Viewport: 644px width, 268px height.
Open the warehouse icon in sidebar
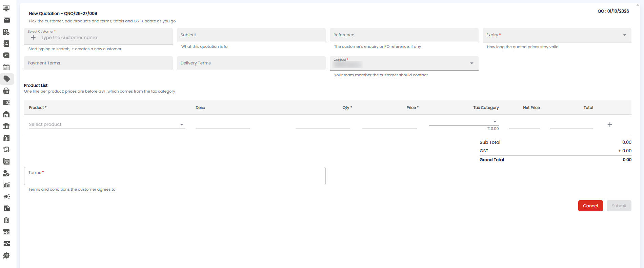(x=6, y=114)
